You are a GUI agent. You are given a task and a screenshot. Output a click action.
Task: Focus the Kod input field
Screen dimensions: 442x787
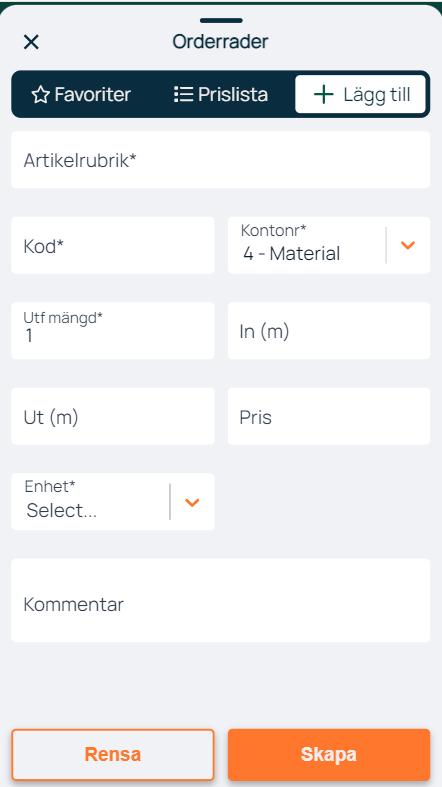click(x=113, y=245)
